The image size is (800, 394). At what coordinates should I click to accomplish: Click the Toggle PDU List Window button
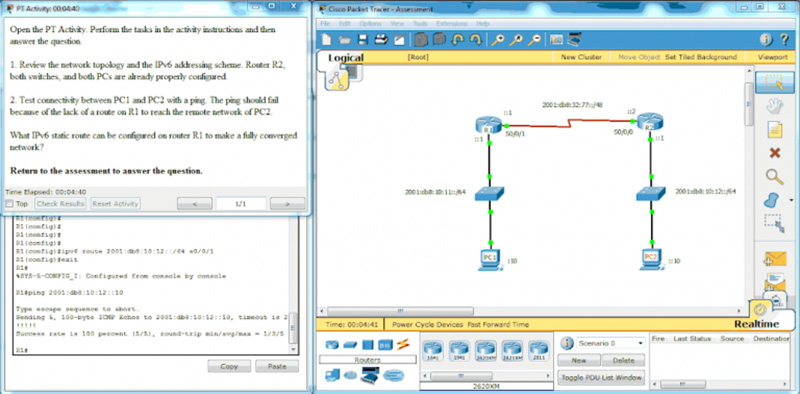pyautogui.click(x=601, y=378)
